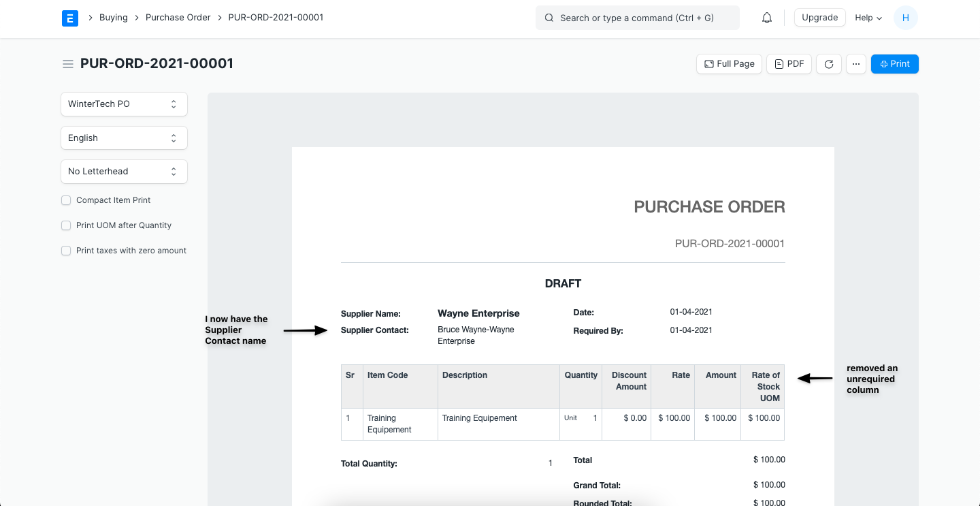The width and height of the screenshot is (980, 506).
Task: Click the Print button
Action: 894,64
